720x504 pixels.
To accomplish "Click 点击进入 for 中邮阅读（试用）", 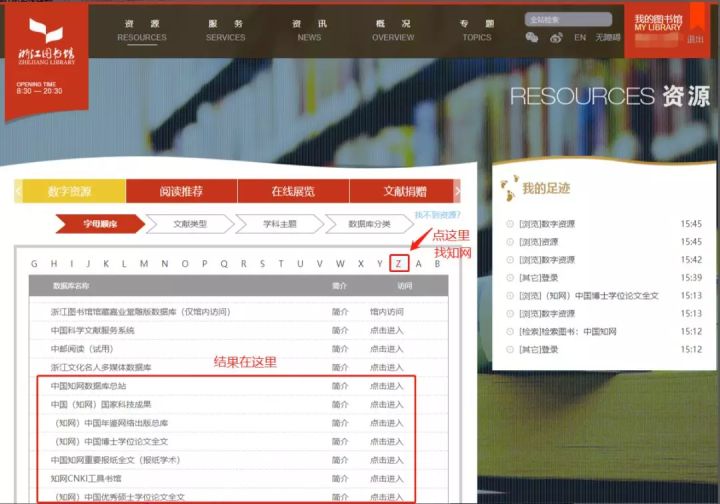I will click(x=387, y=349).
